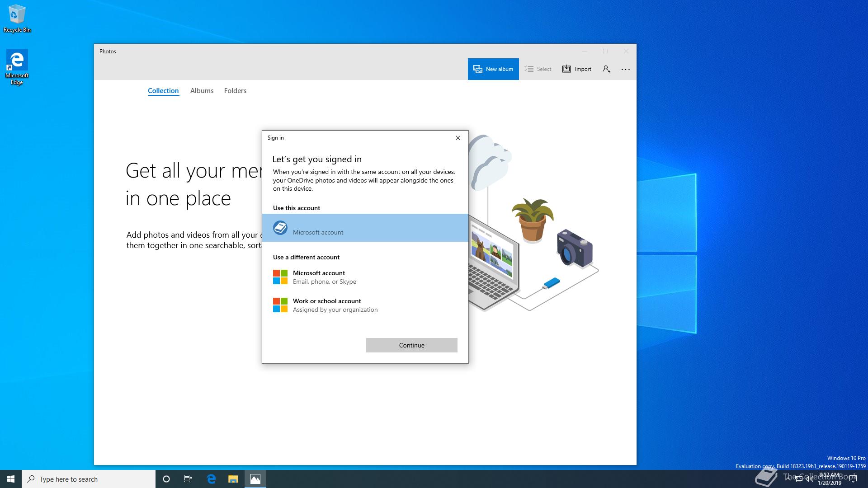The image size is (868, 488).
Task: Open the three-dot See more menu
Action: point(626,69)
